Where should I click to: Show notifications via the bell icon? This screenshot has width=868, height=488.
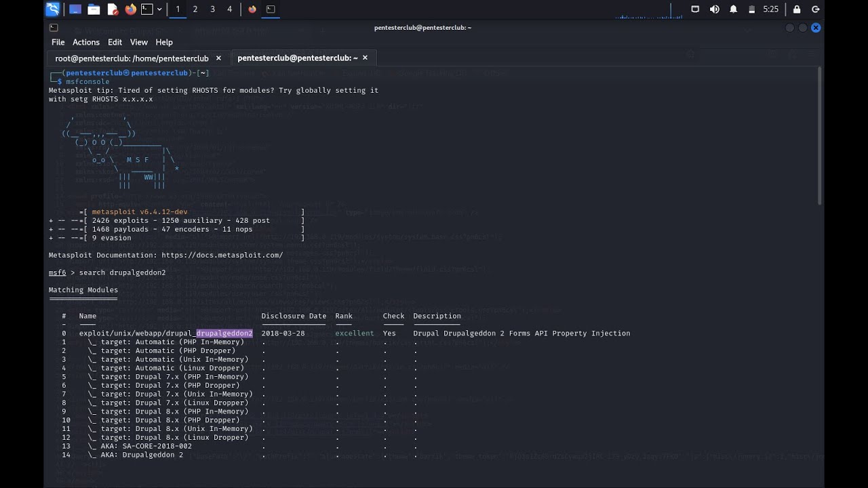(733, 9)
